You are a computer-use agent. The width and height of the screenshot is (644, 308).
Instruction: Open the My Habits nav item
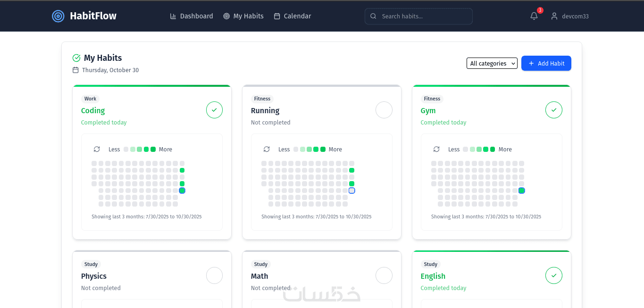[x=243, y=16]
